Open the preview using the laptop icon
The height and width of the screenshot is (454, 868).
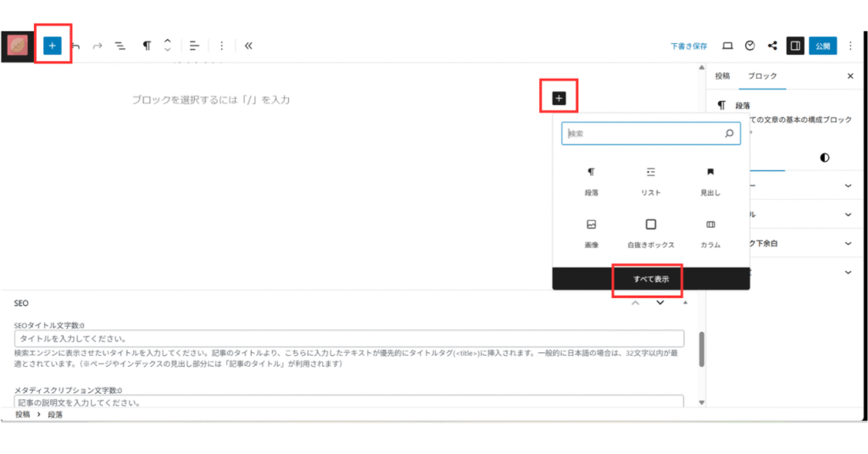coord(727,46)
